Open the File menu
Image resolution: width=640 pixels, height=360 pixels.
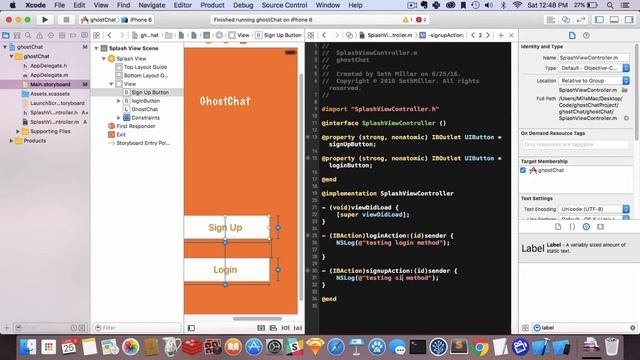point(60,5)
